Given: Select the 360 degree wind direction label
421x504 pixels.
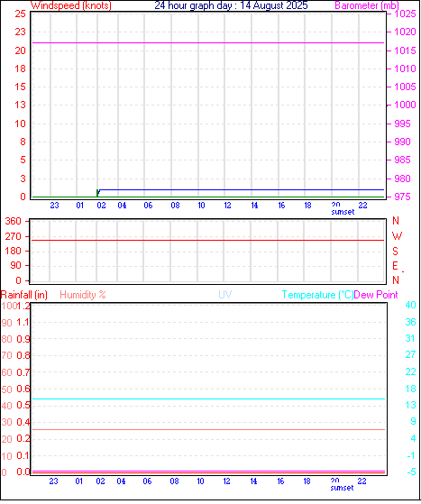Looking at the screenshot, I should tap(14, 221).
